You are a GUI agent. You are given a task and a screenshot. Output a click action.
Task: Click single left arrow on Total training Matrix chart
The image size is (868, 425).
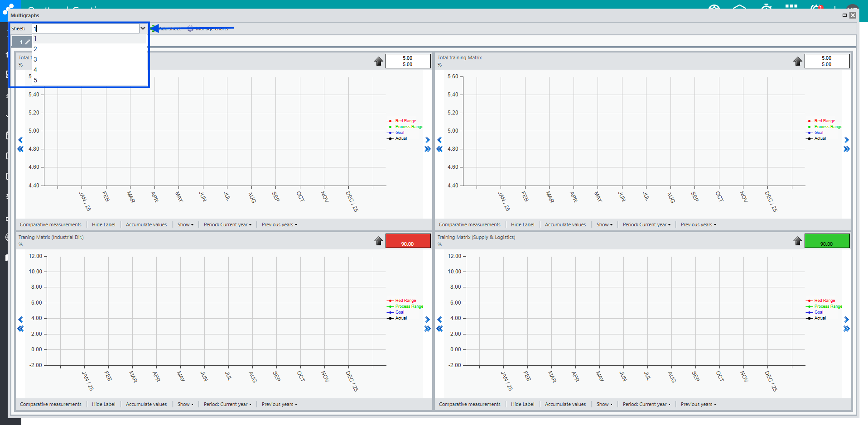click(439, 140)
